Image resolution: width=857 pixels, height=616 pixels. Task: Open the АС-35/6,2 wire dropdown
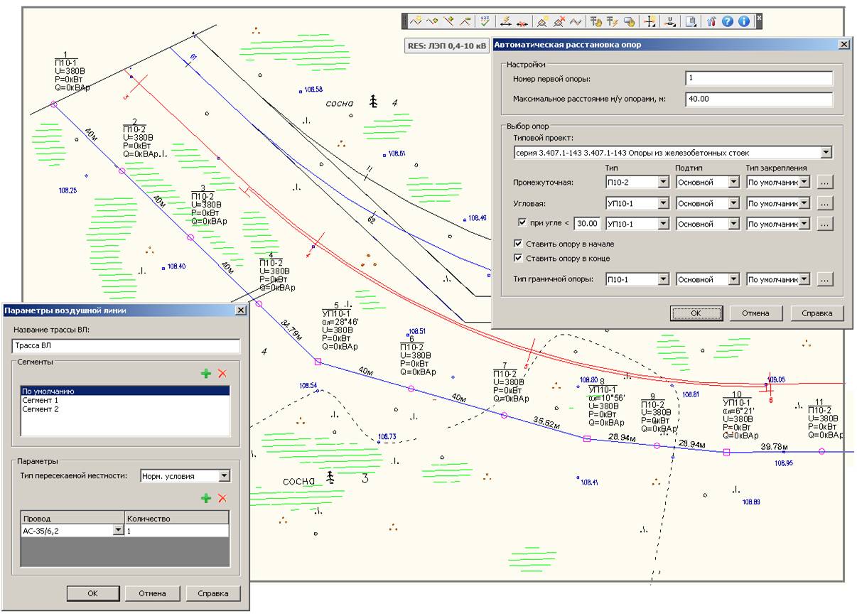(x=118, y=530)
